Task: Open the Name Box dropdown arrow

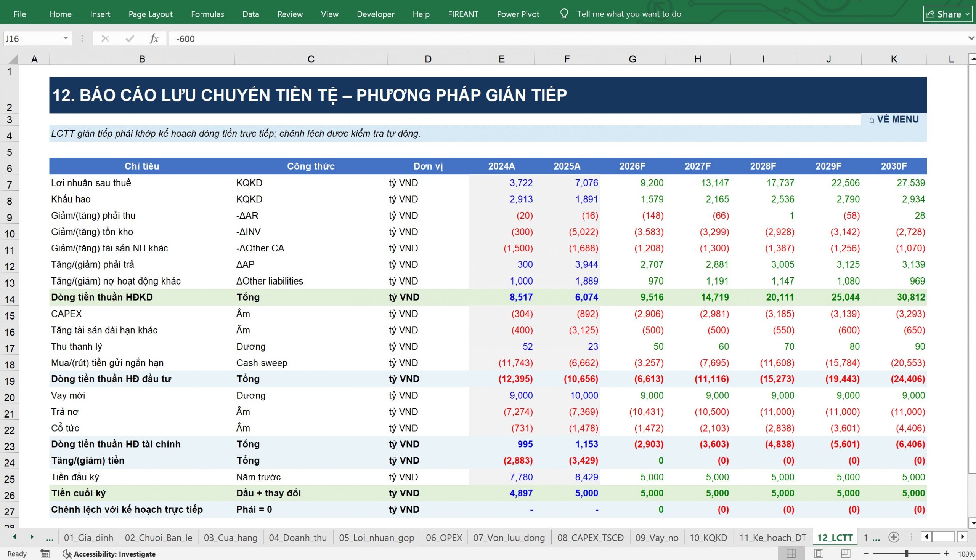Action: click(x=66, y=38)
